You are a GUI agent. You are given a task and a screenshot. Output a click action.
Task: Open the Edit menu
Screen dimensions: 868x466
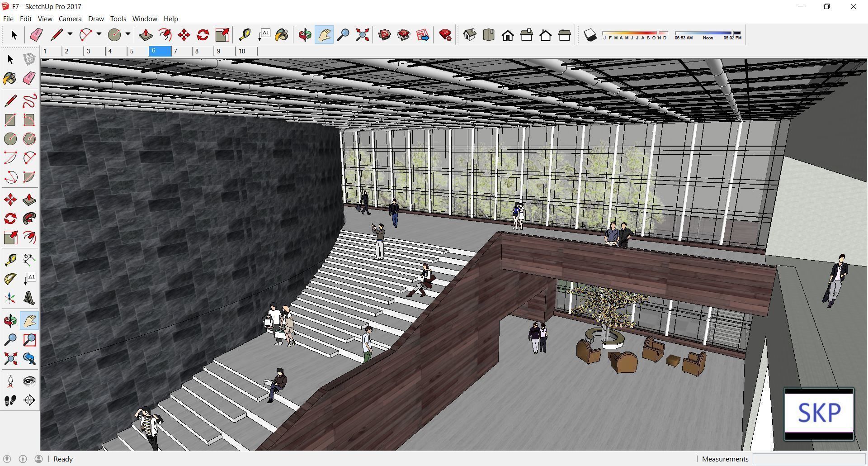point(26,19)
